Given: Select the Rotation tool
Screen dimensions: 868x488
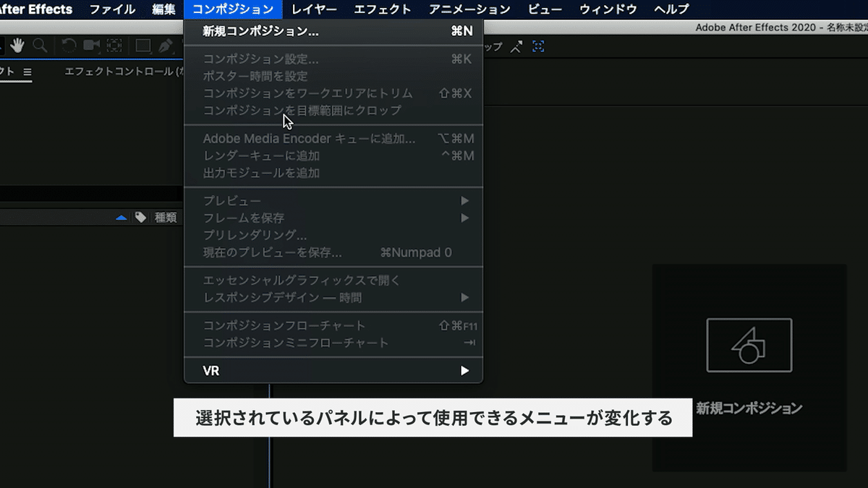Looking at the screenshot, I should point(69,45).
